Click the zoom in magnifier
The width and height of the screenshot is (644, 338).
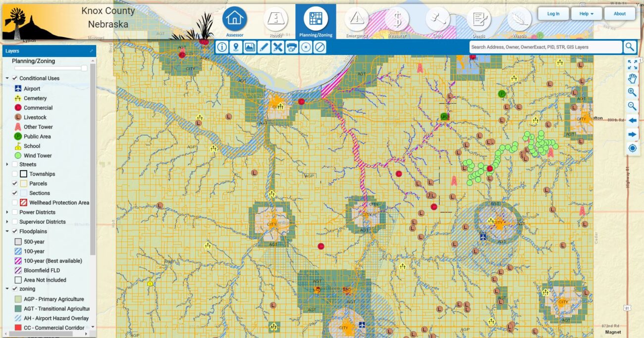click(x=632, y=92)
